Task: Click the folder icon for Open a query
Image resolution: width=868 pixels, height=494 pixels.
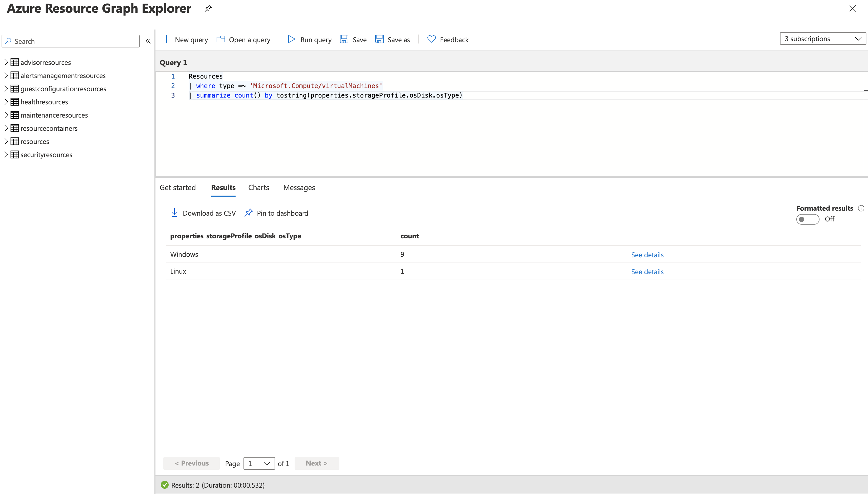Action: click(x=221, y=39)
